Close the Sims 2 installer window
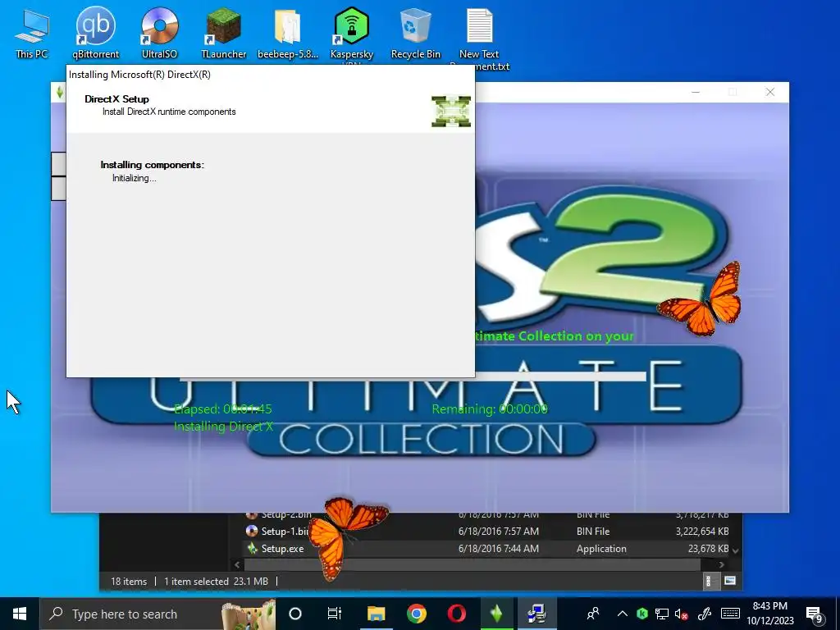The image size is (840, 630). (x=769, y=92)
